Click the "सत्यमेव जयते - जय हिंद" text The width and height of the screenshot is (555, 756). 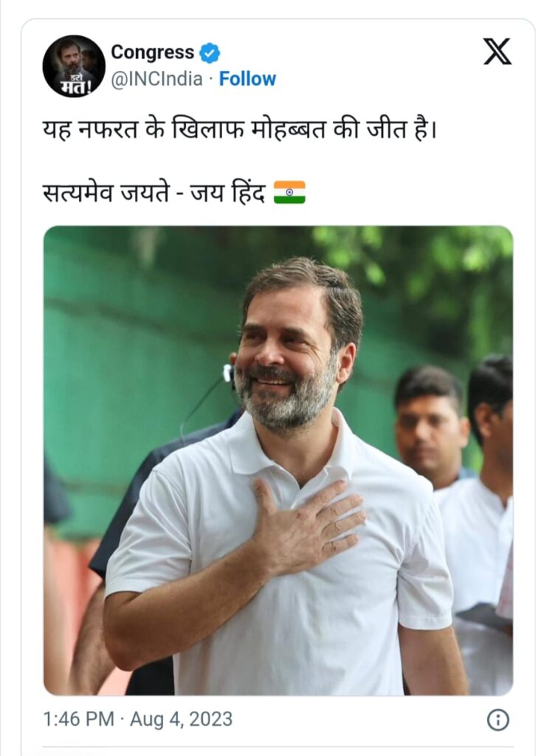pyautogui.click(x=154, y=193)
